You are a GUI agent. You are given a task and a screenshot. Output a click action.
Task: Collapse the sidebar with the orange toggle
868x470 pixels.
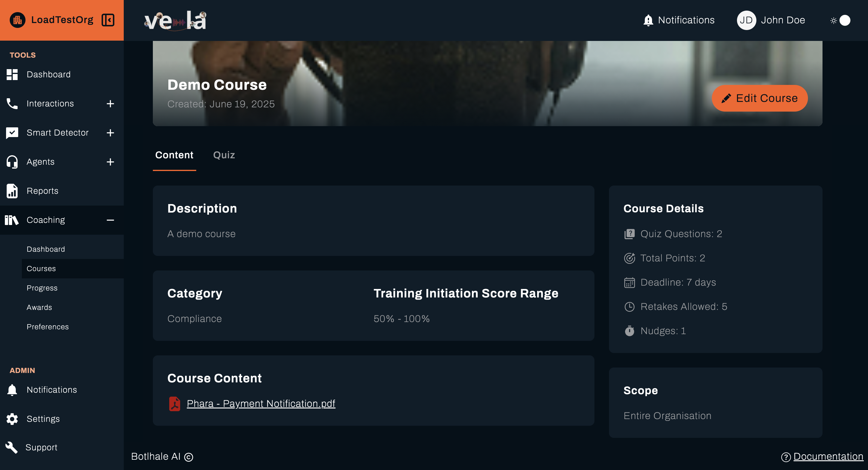click(x=107, y=20)
